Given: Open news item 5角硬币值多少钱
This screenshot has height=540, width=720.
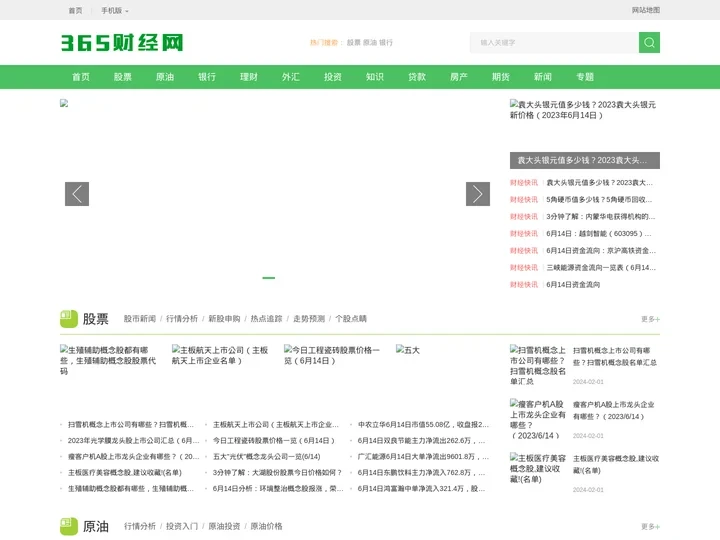Looking at the screenshot, I should (x=599, y=200).
